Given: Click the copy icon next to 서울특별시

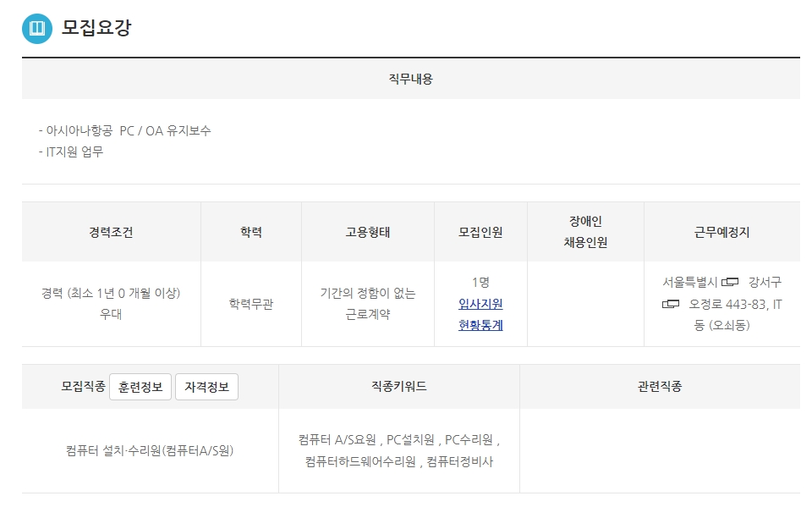Looking at the screenshot, I should [x=731, y=282].
